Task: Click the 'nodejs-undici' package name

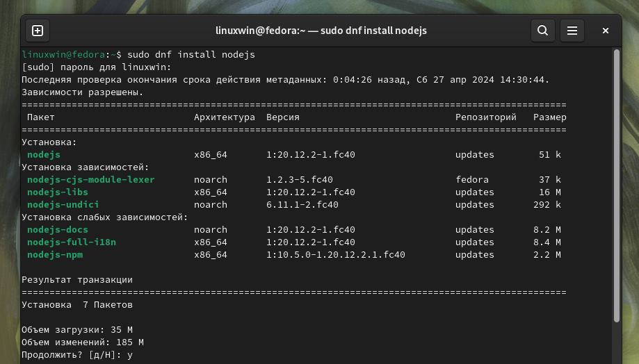Action: coord(63,205)
